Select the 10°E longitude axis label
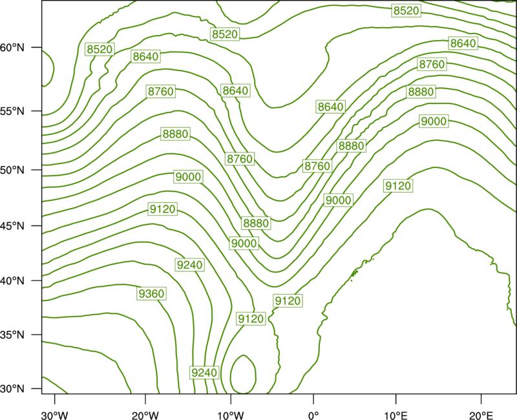The width and height of the screenshot is (517, 420). [396, 415]
